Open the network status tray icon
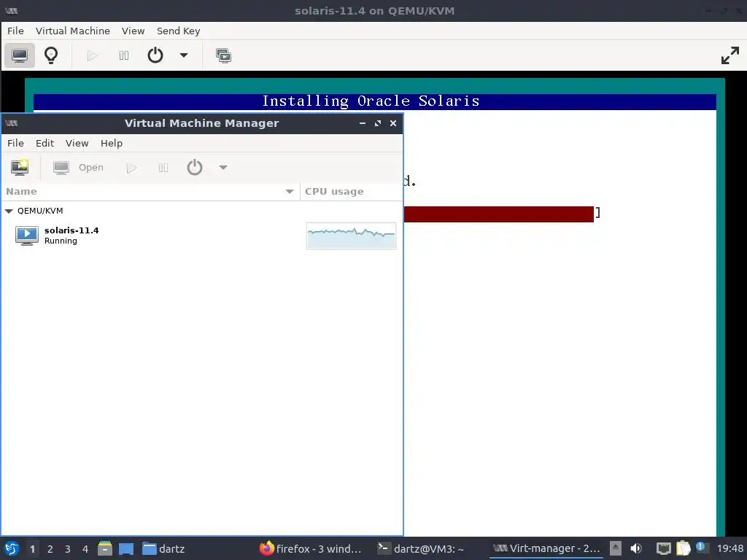747x560 pixels. pos(663,549)
